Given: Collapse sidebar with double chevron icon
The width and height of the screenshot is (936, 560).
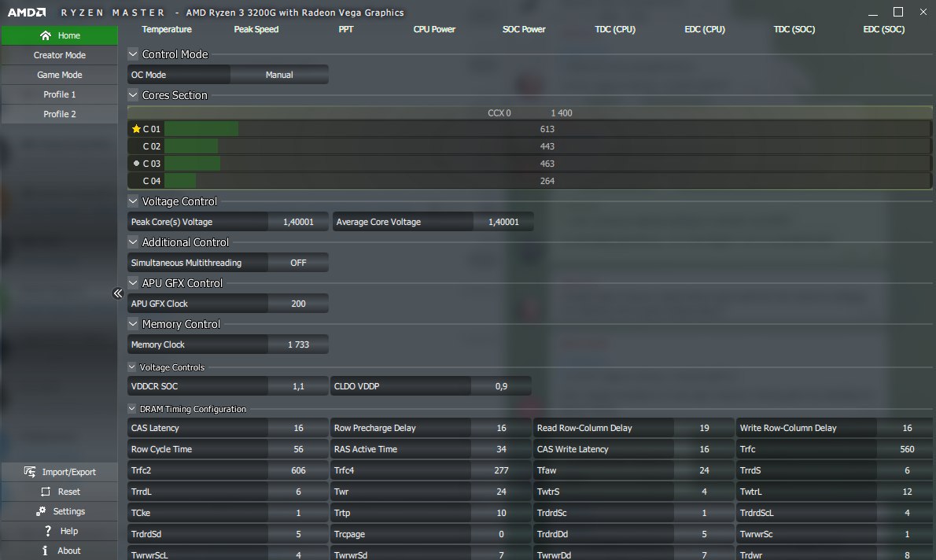Looking at the screenshot, I should 118,293.
